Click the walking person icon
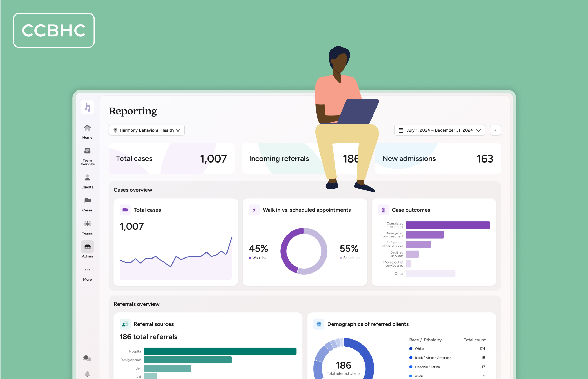The height and width of the screenshot is (379, 588). point(254,210)
